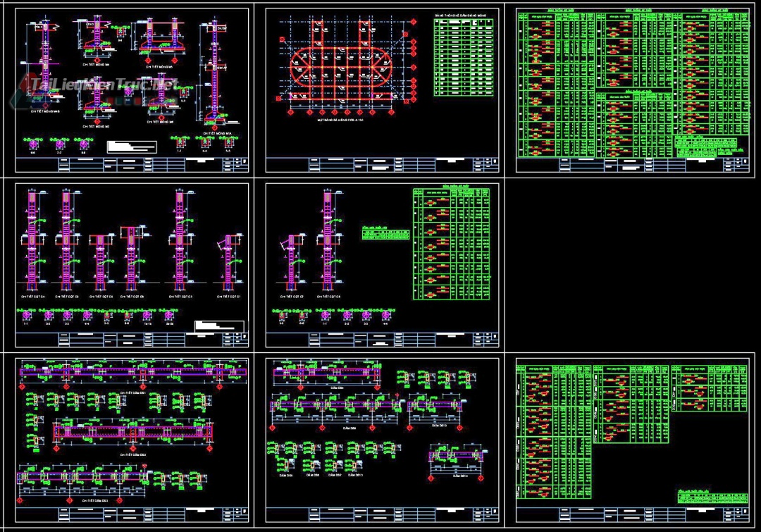Select the small summary table in bottom-right sheet
This screenshot has width=761, height=532.
point(712,496)
